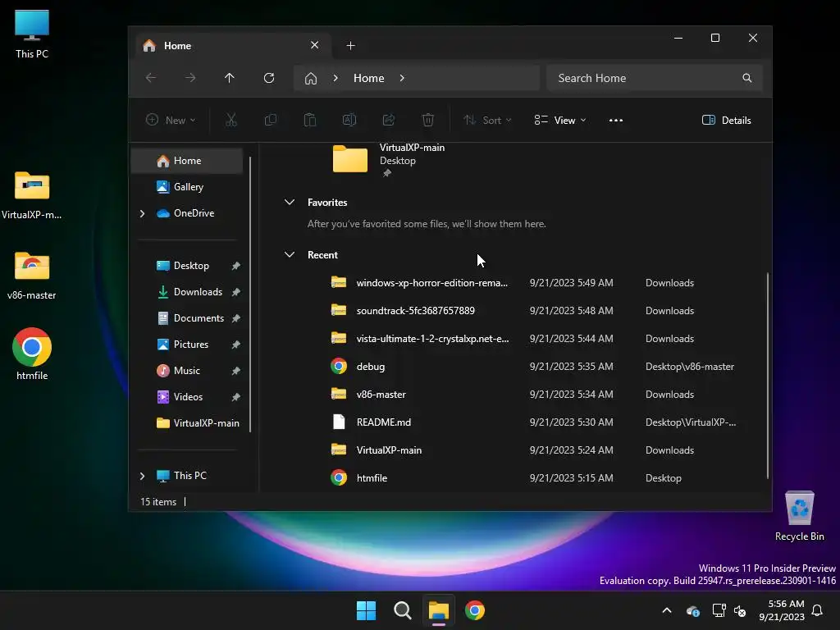Viewport: 840px width, 630px height.
Task: Open Gallery in the sidebar
Action: click(x=187, y=187)
